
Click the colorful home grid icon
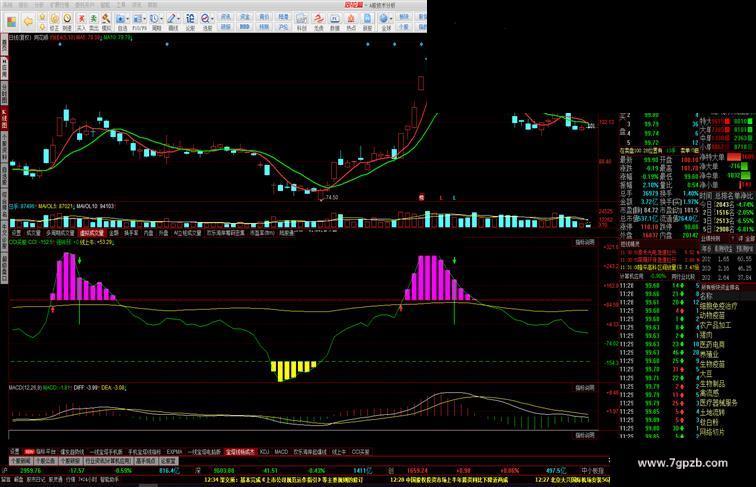(x=12, y=22)
